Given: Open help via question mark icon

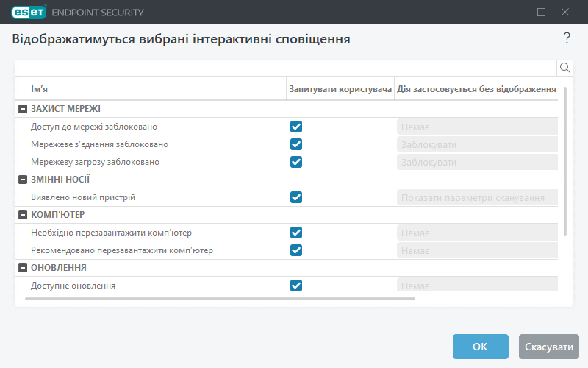Looking at the screenshot, I should click(x=567, y=38).
